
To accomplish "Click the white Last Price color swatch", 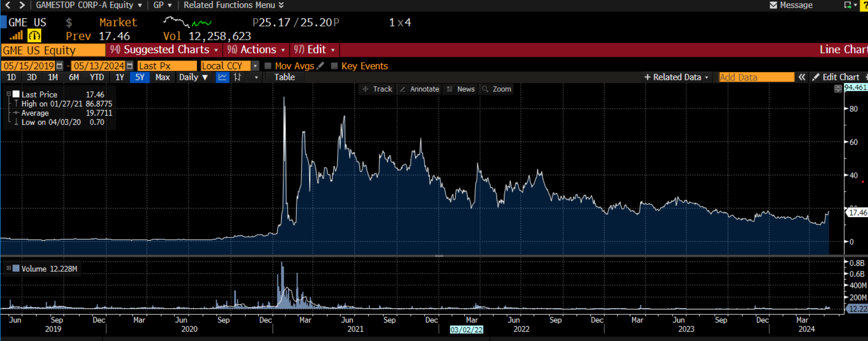I will (x=16, y=94).
